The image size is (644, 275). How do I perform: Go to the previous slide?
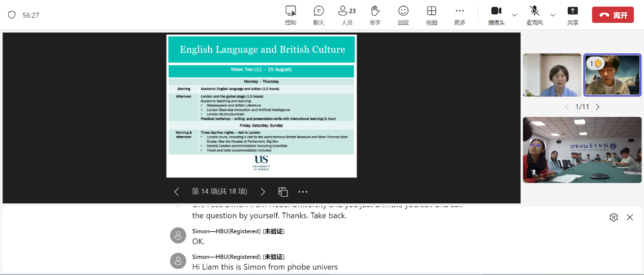point(177,192)
